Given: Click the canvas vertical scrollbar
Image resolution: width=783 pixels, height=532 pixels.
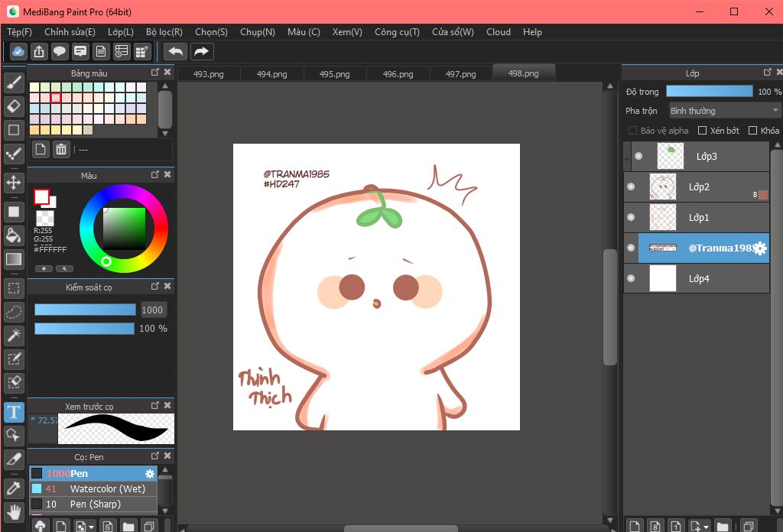Looking at the screenshot, I should [x=609, y=307].
